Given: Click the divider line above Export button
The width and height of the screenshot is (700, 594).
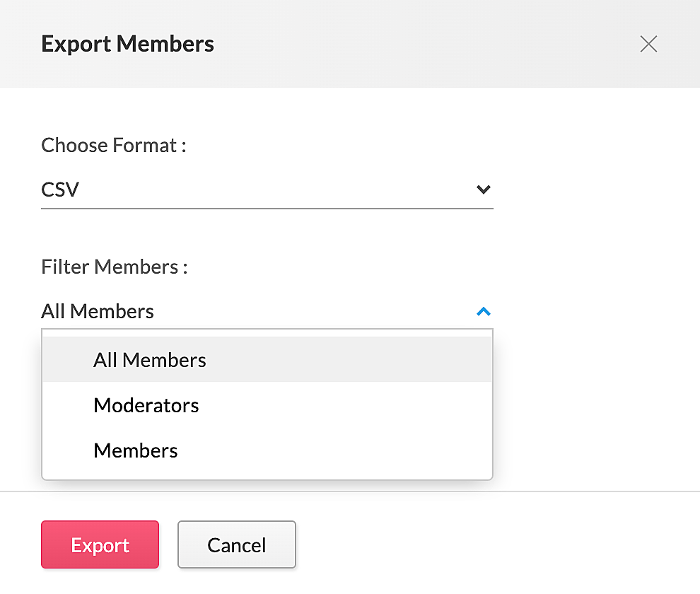Looking at the screenshot, I should pos(350,491).
